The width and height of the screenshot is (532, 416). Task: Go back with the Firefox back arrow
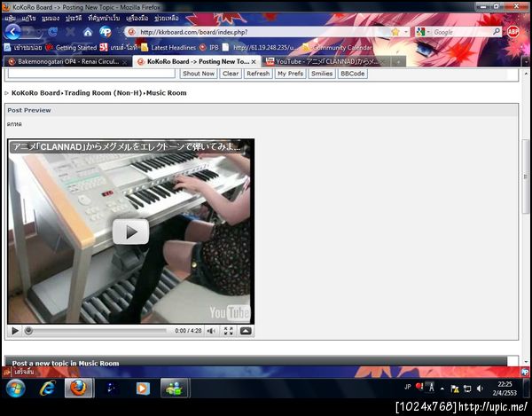(12, 32)
